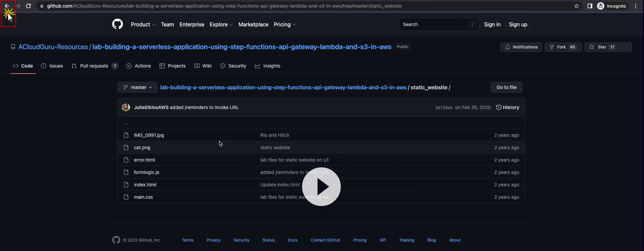This screenshot has width=644, height=251.
Task: Open the IMG_0991.jpg file
Action: (x=149, y=135)
